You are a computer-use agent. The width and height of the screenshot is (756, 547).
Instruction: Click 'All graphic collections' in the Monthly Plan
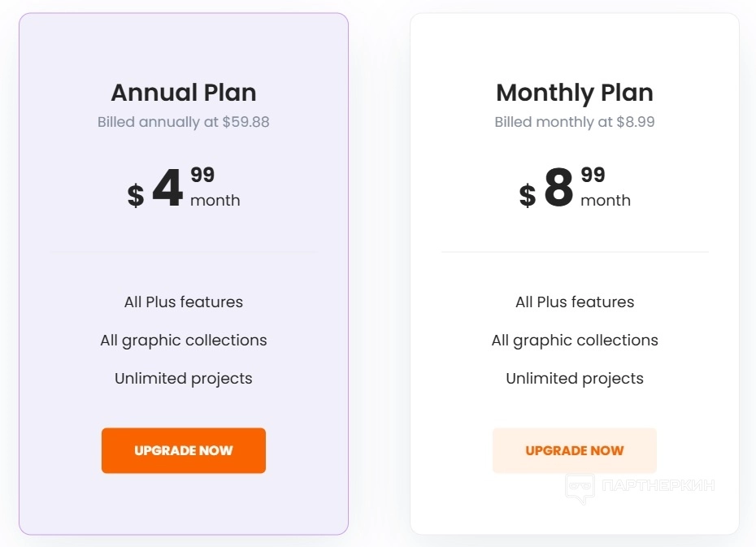[x=575, y=341]
